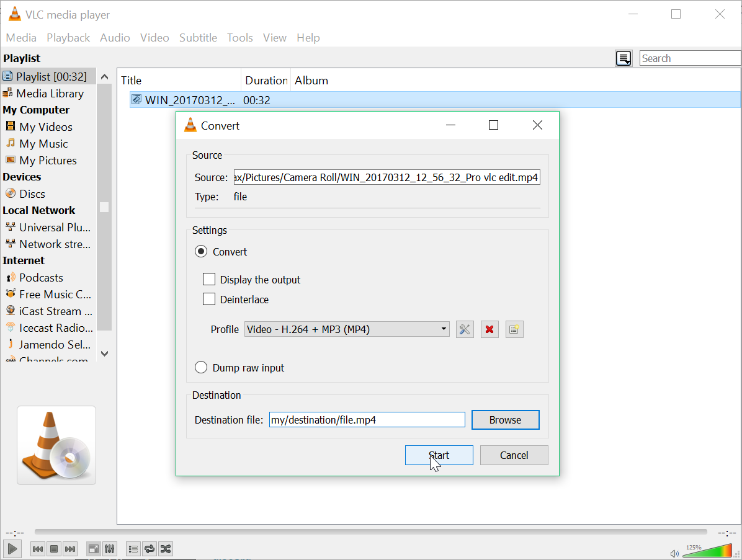Sort playlist by Duration column header
Viewport: 742px width, 560px height.
tap(266, 81)
